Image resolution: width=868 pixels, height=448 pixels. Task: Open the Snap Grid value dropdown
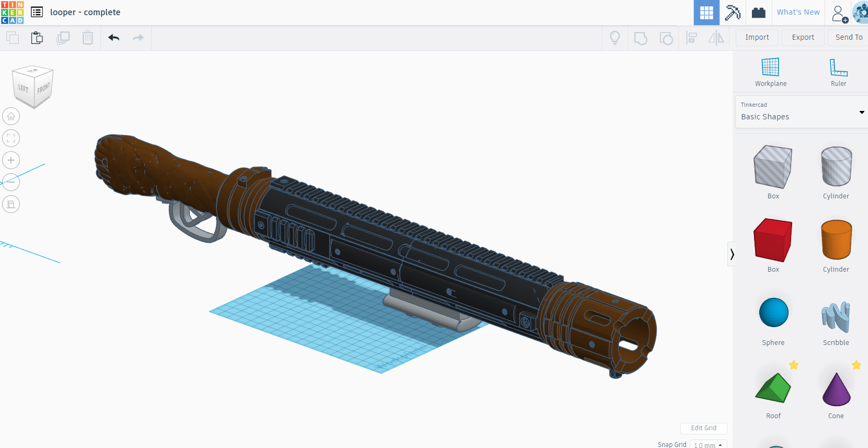(x=708, y=445)
